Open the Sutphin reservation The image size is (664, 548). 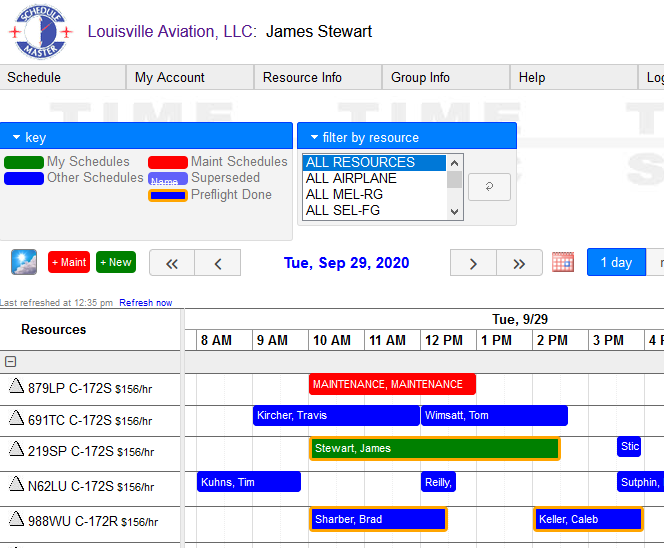pyautogui.click(x=640, y=482)
